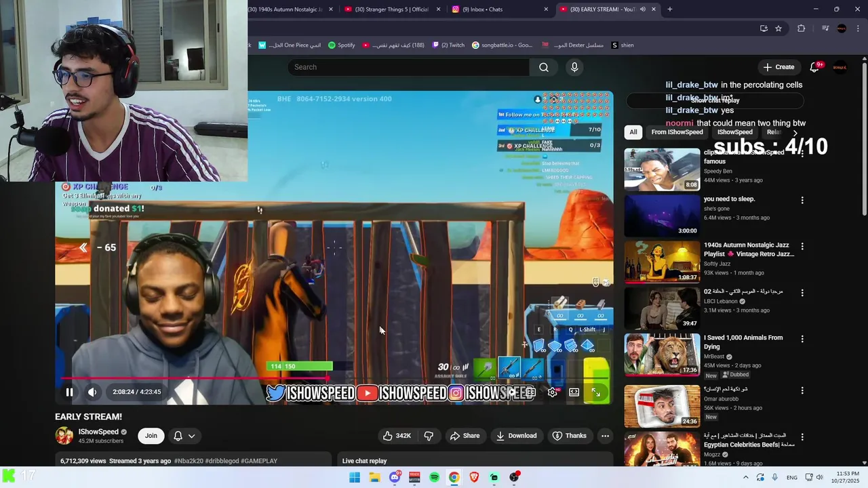Open Discord icon on taskbar
The height and width of the screenshot is (488, 868).
tap(395, 477)
